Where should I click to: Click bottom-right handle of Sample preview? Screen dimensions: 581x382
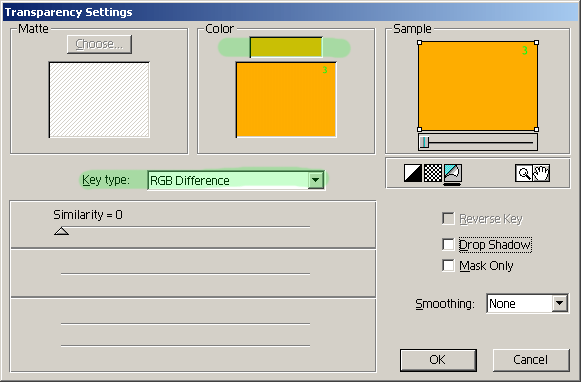click(537, 129)
